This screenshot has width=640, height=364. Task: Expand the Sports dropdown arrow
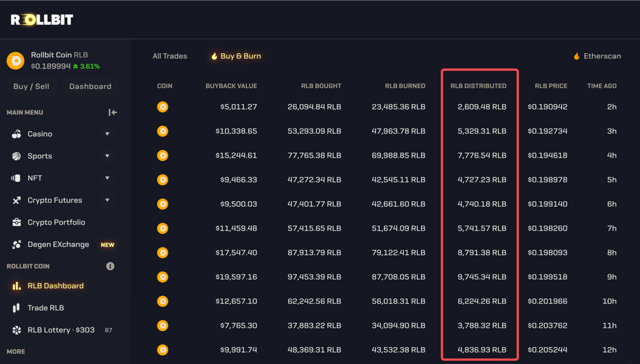(107, 156)
